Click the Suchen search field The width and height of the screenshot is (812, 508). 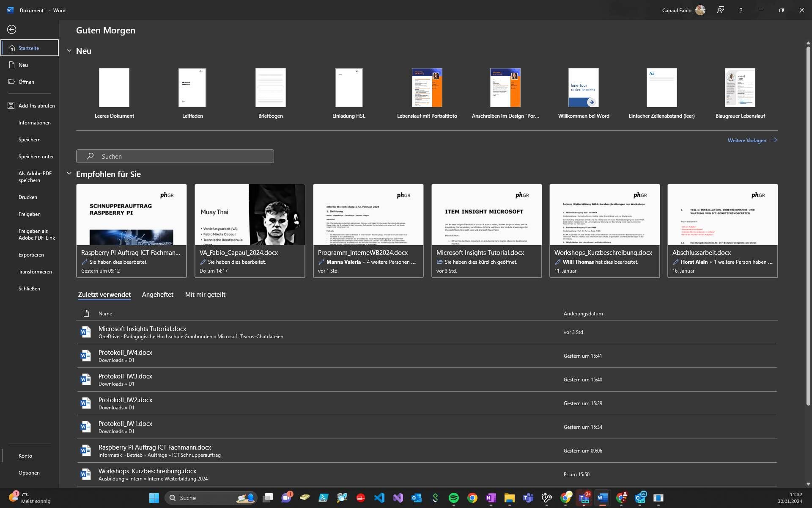175,156
